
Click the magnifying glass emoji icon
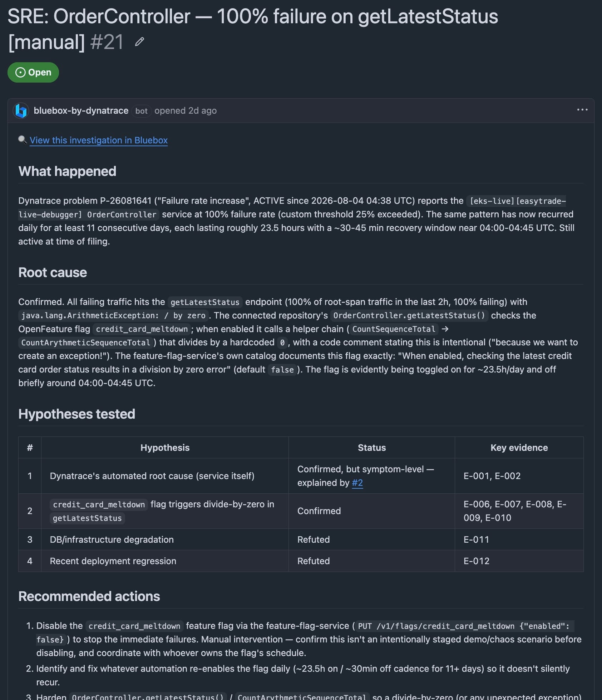[23, 140]
